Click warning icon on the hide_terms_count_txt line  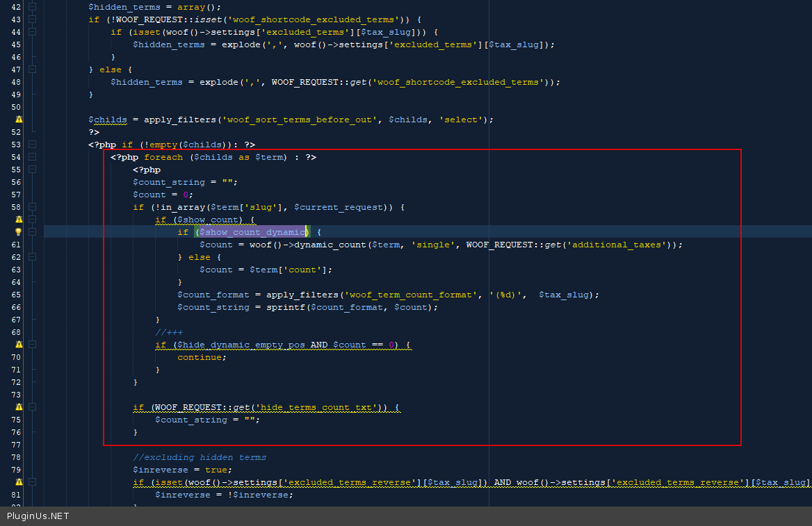[x=19, y=407]
